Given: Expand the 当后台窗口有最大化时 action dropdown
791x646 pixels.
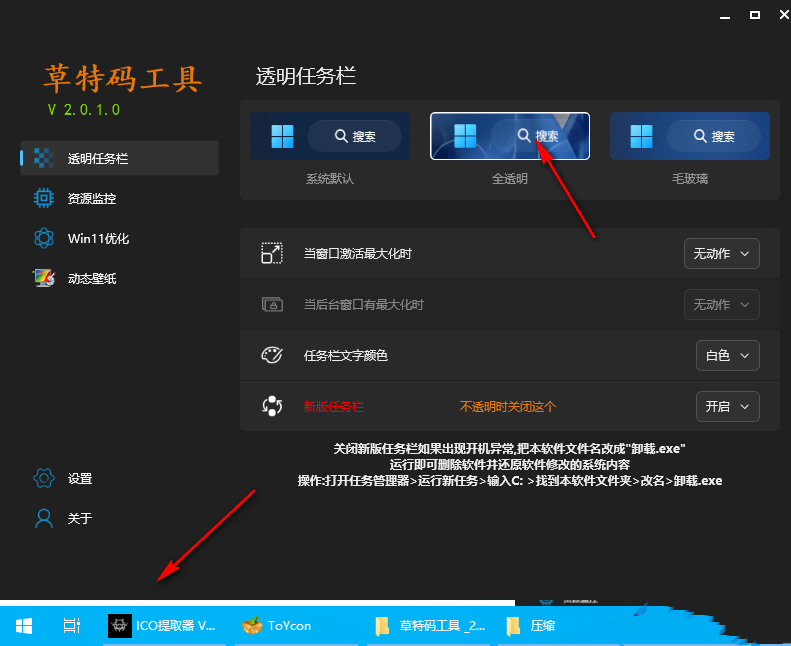Looking at the screenshot, I should [x=721, y=305].
